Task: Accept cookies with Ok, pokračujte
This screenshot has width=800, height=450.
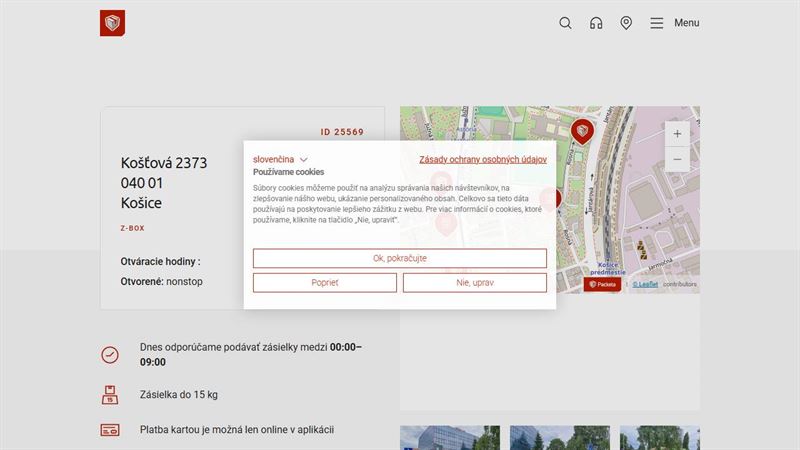Action: 399,258
